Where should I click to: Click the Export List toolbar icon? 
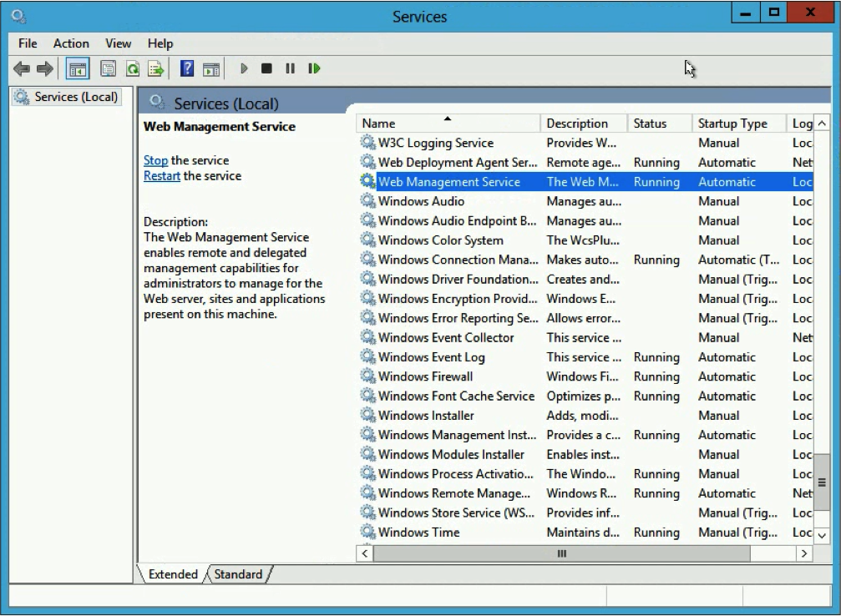[156, 68]
